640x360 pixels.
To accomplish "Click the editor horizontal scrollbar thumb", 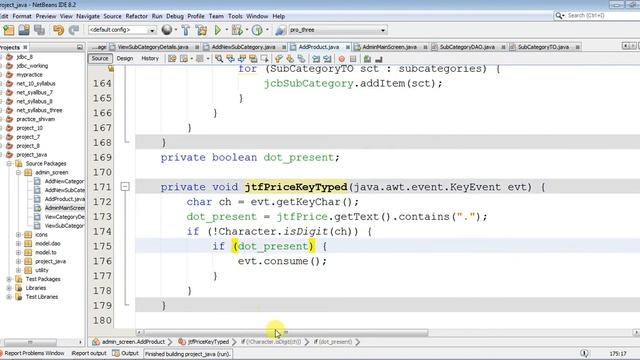I will tap(286, 333).
